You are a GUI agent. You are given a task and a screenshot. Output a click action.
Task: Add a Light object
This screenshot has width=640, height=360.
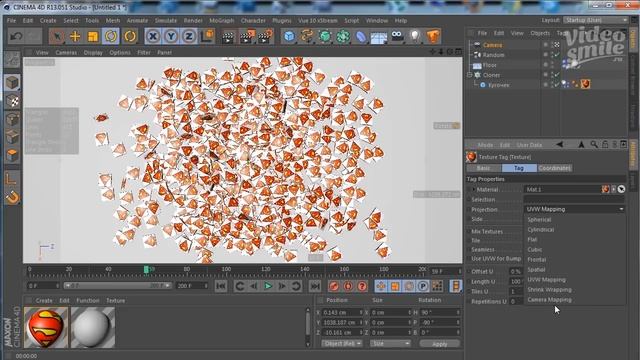pyautogui.click(x=415, y=37)
